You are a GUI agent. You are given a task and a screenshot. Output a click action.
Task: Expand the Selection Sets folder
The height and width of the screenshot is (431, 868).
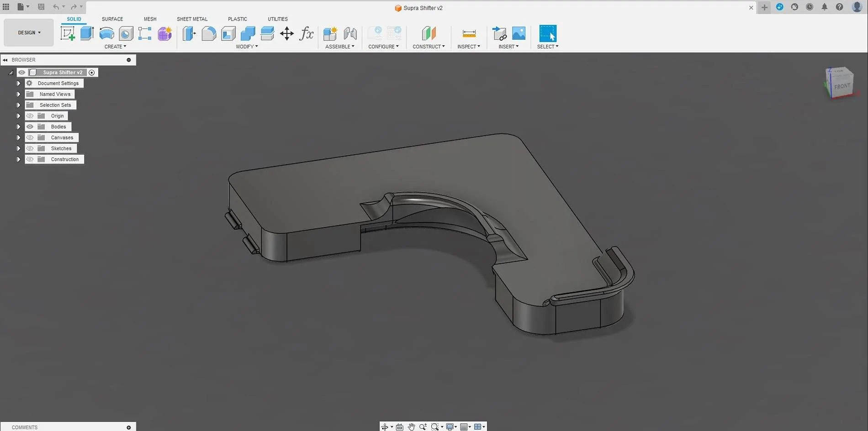coord(19,105)
